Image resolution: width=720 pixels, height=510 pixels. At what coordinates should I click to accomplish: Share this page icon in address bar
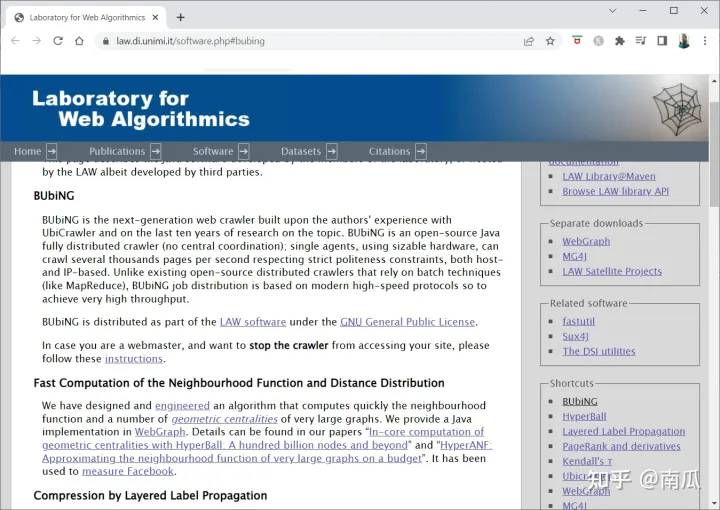click(x=529, y=41)
